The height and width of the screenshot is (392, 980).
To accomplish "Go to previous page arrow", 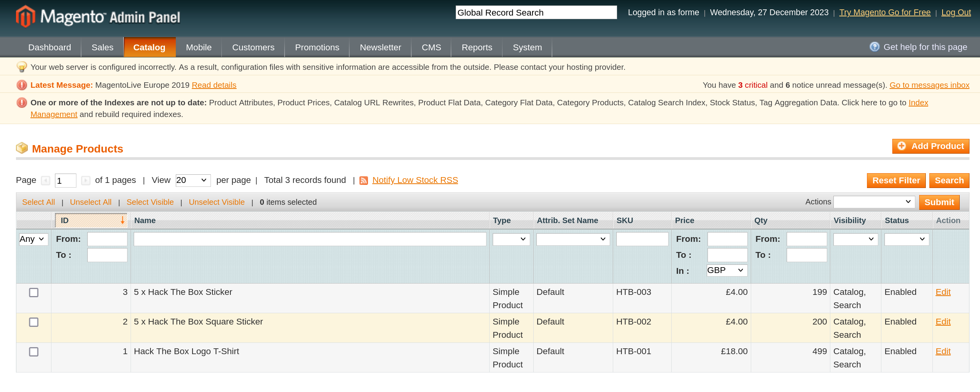I will pyautogui.click(x=46, y=181).
